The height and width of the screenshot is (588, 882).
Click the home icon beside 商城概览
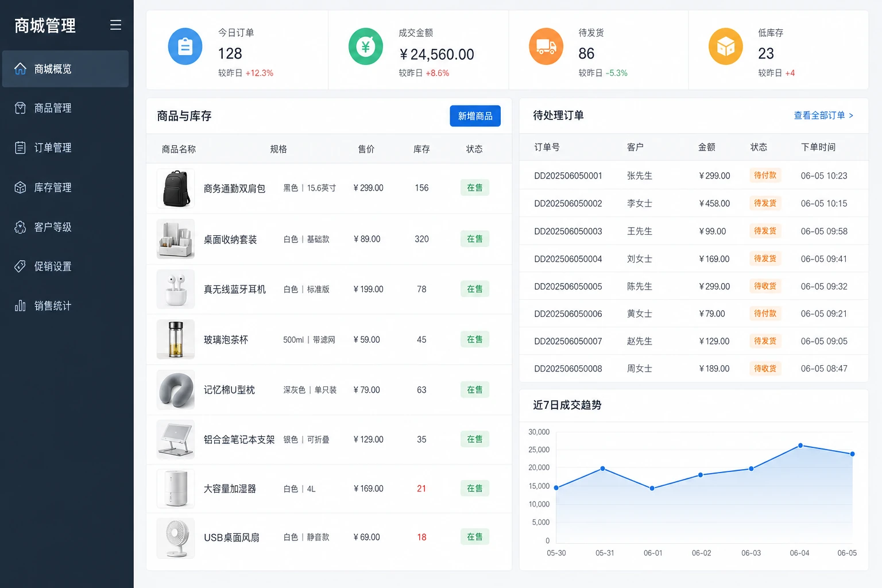(20, 69)
